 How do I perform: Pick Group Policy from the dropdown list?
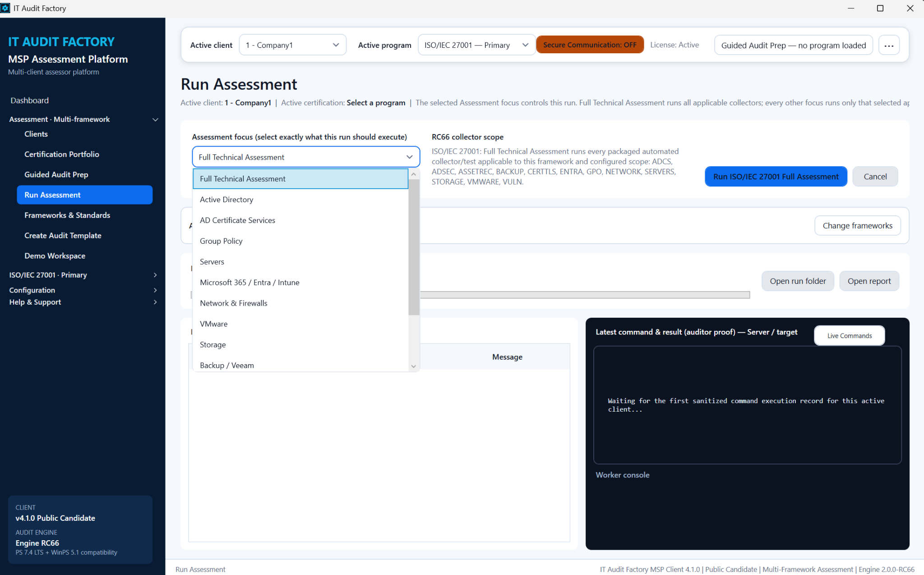[x=300, y=241]
